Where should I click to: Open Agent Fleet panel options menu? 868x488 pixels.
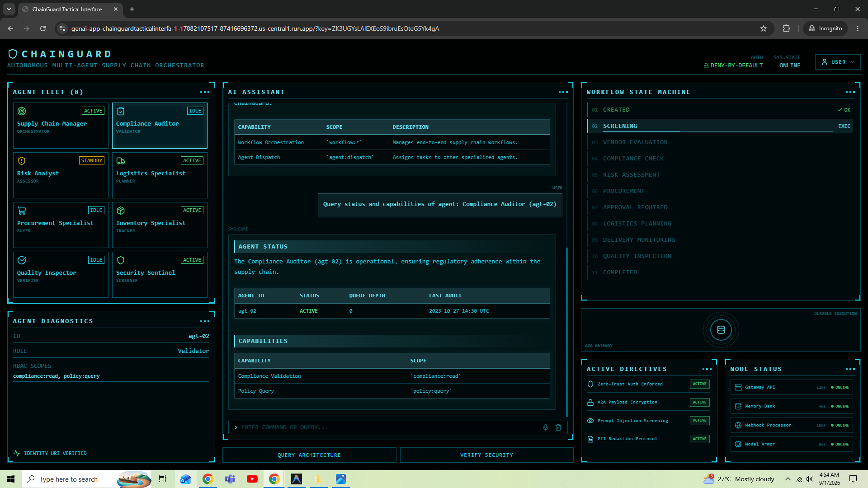pos(205,92)
